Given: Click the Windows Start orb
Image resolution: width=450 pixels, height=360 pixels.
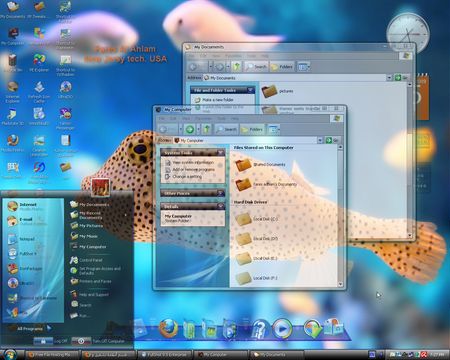Looking at the screenshot, I should pyautogui.click(x=10, y=354).
